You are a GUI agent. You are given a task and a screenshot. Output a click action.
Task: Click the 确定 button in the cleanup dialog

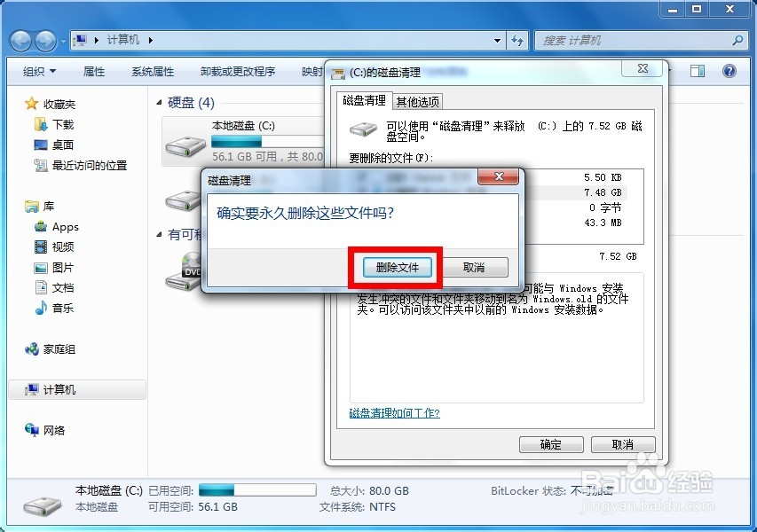(551, 443)
